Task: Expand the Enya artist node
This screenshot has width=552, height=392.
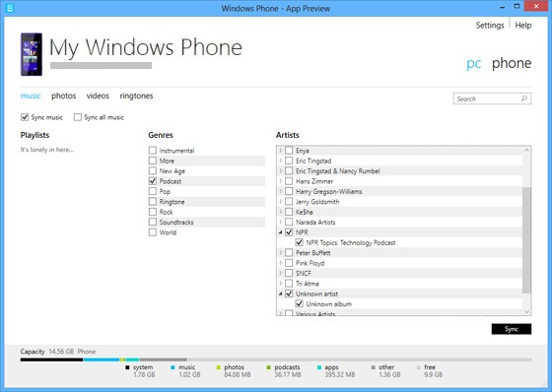Action: (x=281, y=151)
